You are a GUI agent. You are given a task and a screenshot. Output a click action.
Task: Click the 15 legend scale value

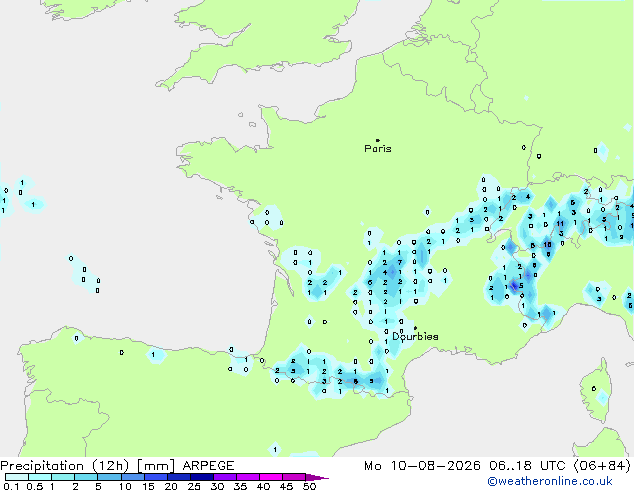pos(148,486)
